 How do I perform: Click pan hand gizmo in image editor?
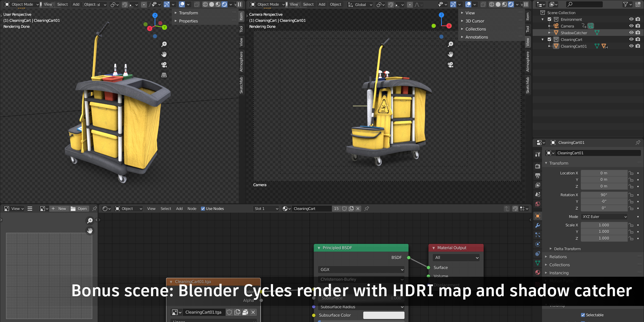point(90,230)
